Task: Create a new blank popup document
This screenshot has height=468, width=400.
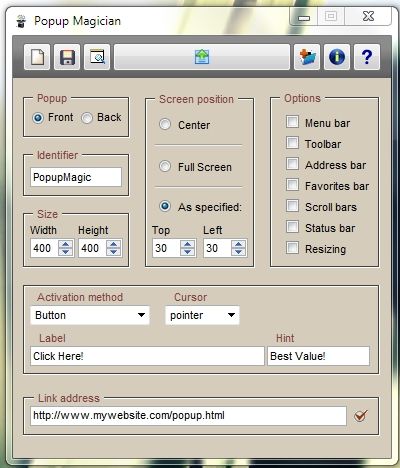Action: (x=37, y=57)
